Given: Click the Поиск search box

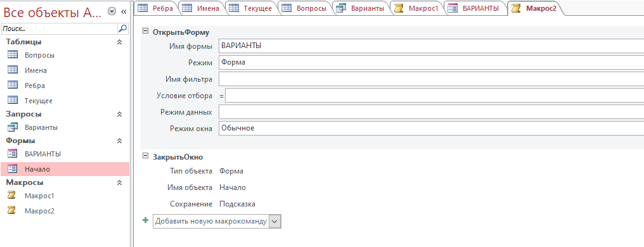Looking at the screenshot, I should [x=60, y=28].
